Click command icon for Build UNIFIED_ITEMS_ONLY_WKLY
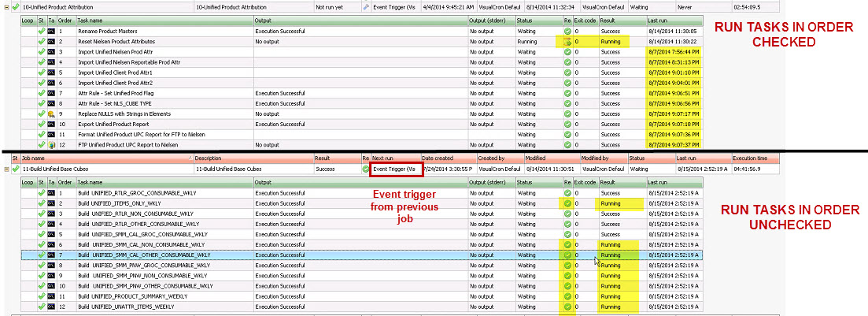Image resolution: width=868 pixels, height=316 pixels. click(51, 203)
